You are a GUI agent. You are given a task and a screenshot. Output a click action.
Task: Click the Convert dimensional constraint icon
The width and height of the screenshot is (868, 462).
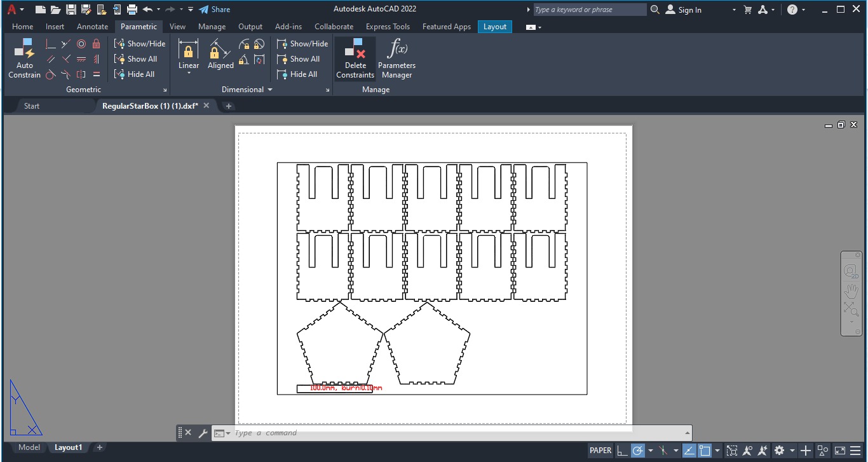pyautogui.click(x=259, y=60)
